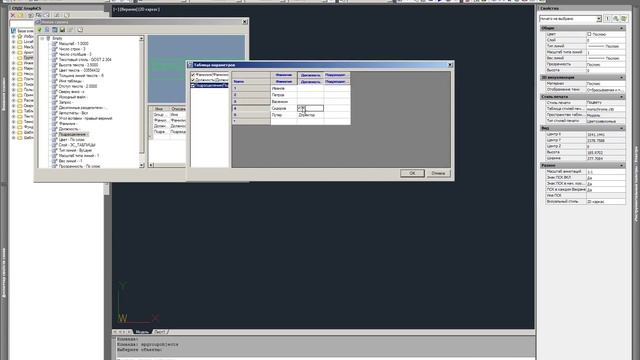This screenshot has width=640, height=360.
Task: Toggle the PICKADD icon next to the selection dropdown
Action: [608, 19]
